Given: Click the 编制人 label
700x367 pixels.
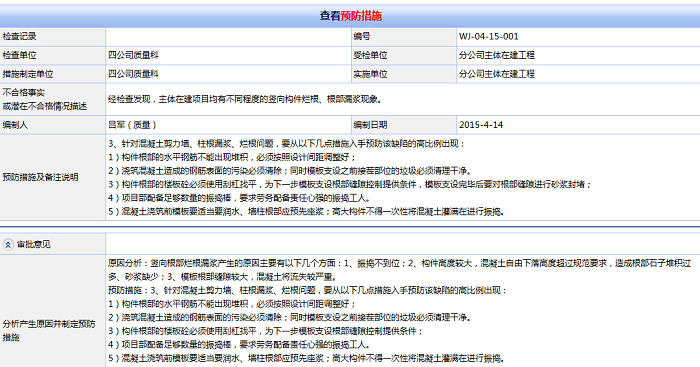Looking at the screenshot, I should pos(15,125).
